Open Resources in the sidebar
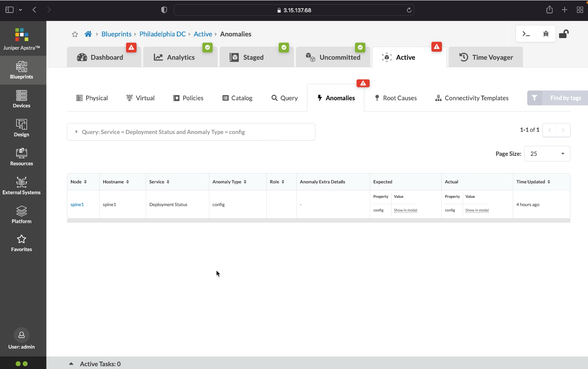 pos(22,157)
